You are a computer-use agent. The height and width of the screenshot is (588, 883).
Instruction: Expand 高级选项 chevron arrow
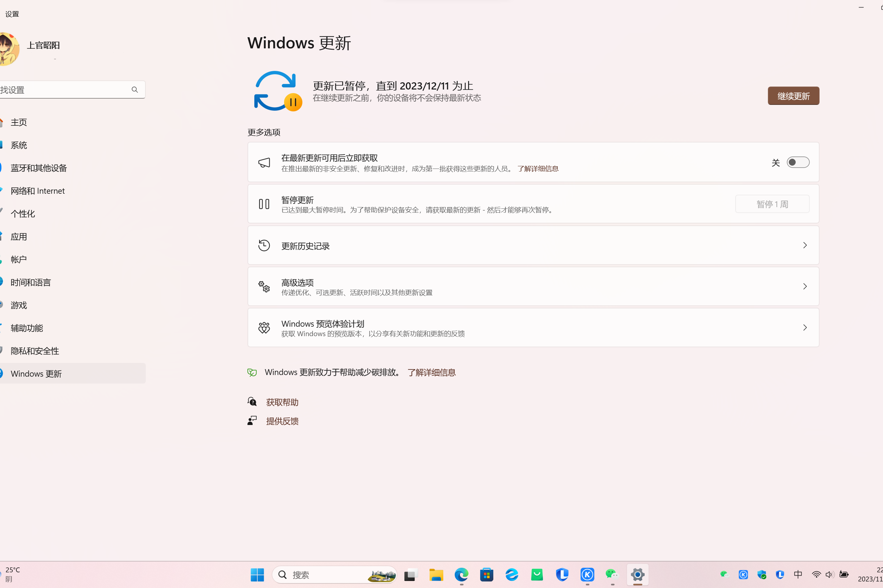click(805, 286)
